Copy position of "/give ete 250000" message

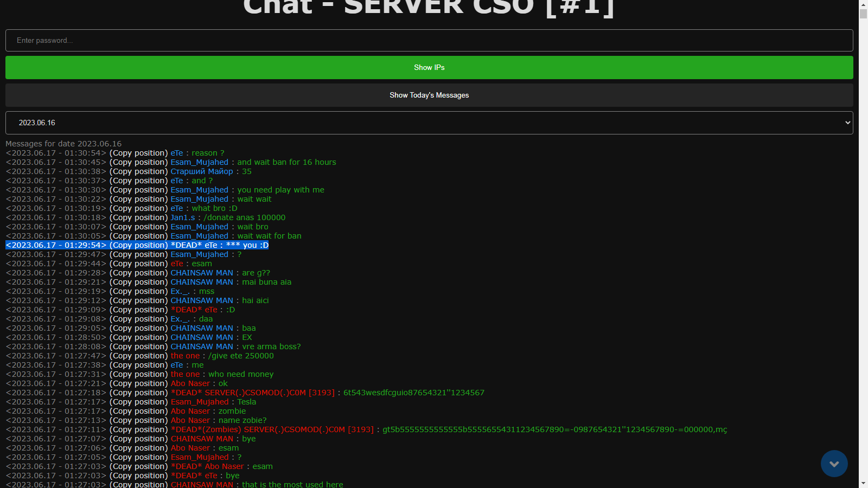click(138, 356)
